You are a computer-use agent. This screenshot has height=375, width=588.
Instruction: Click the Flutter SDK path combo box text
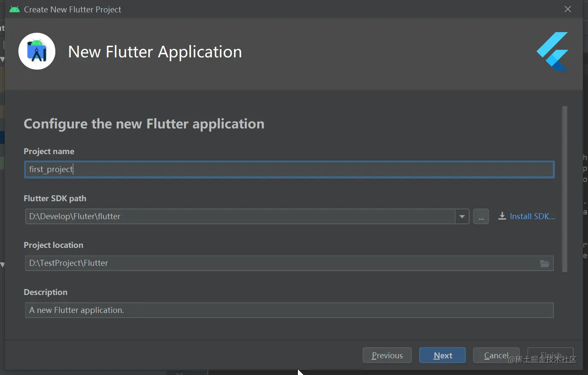[x=240, y=217]
